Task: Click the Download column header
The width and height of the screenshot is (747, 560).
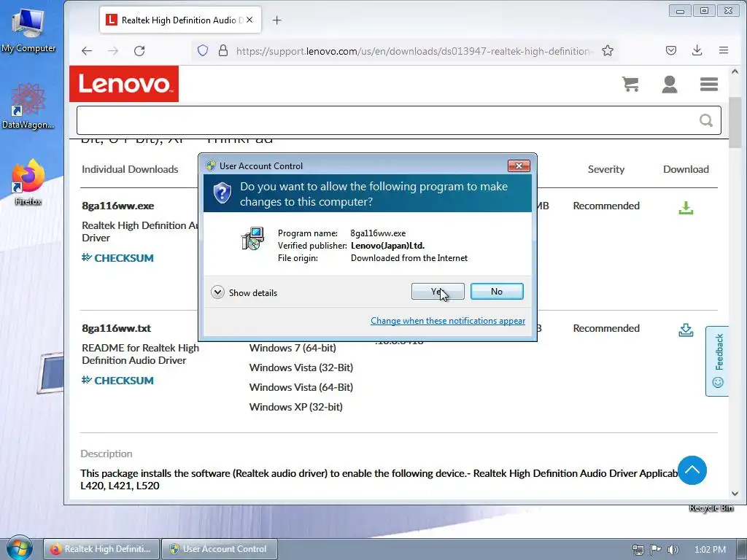Action: point(686,169)
